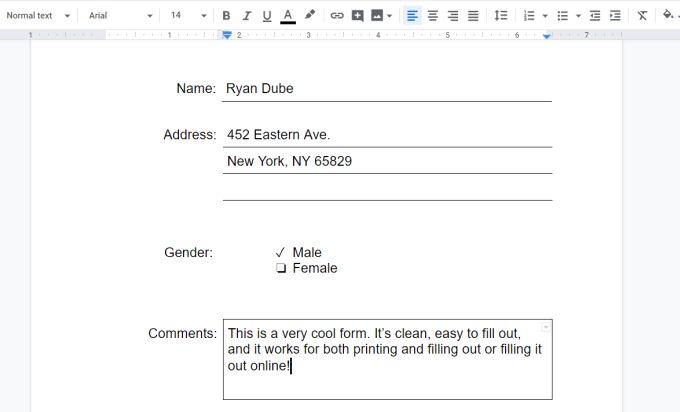Click the Comments: label
The height and width of the screenshot is (412, 680).
(182, 334)
